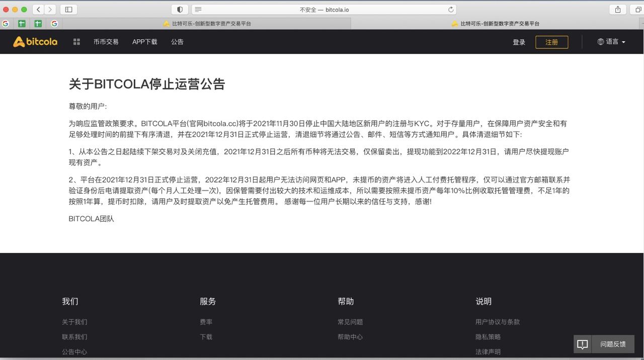
Task: Switch to the second 比特可乐 tab
Action: tap(496, 23)
